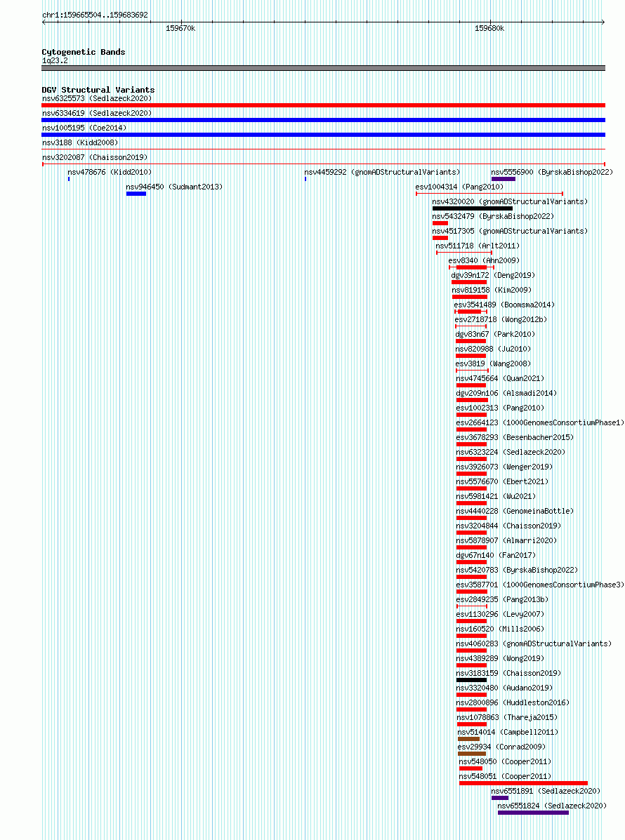The image size is (625, 840).
Task: Open esv2849235 (Pang2013b) label
Action: point(502,599)
